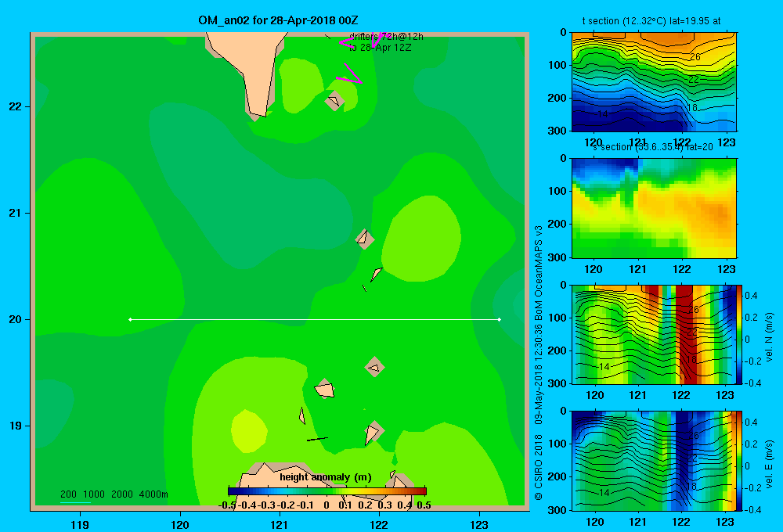The image size is (783, 532).
Task: Click the magenta drifter arrow near 22.2 latitude
Action: pyautogui.click(x=349, y=74)
